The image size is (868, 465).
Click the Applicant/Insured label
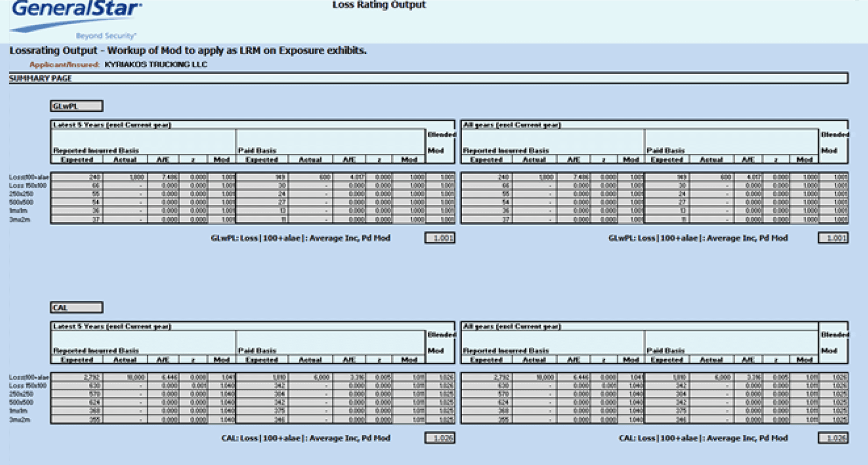64,65
